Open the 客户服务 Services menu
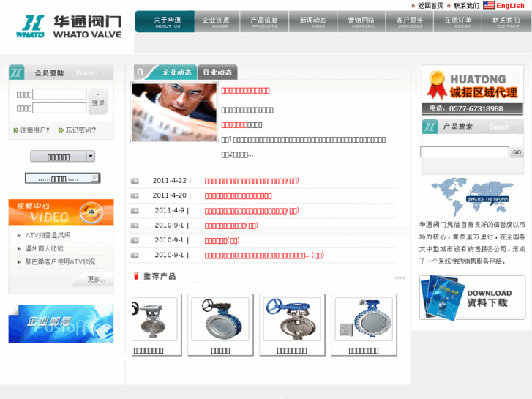The height and width of the screenshot is (399, 532). point(410,22)
